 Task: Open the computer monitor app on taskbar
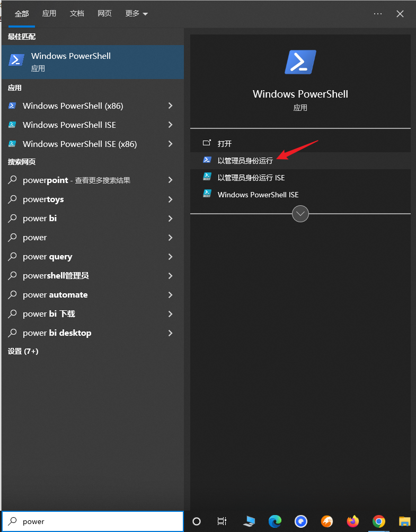click(x=249, y=521)
